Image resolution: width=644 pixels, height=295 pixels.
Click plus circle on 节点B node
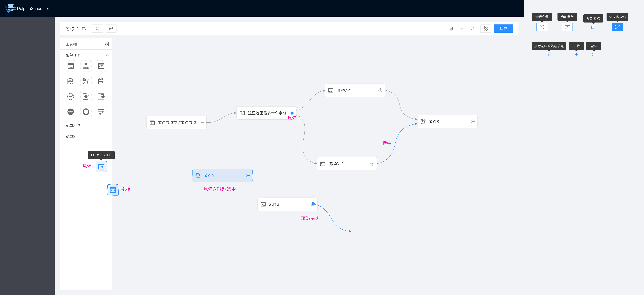473,121
